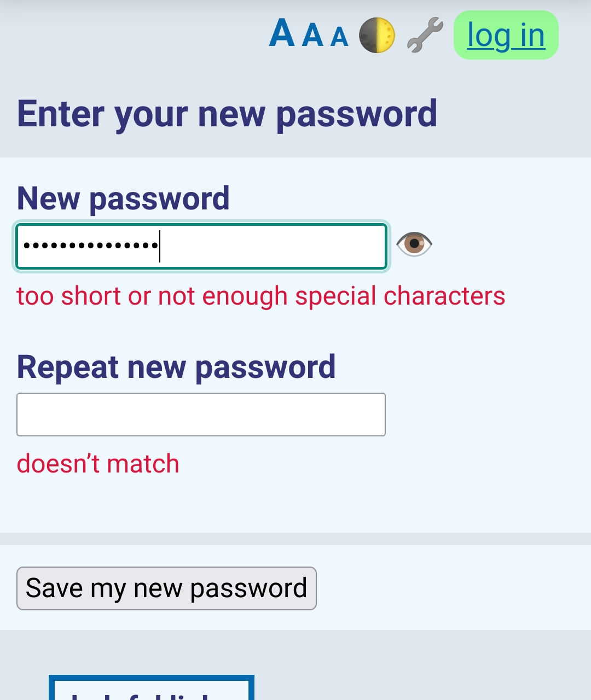Click the "Enter your new password" heading
This screenshot has width=591, height=700.
tap(227, 114)
